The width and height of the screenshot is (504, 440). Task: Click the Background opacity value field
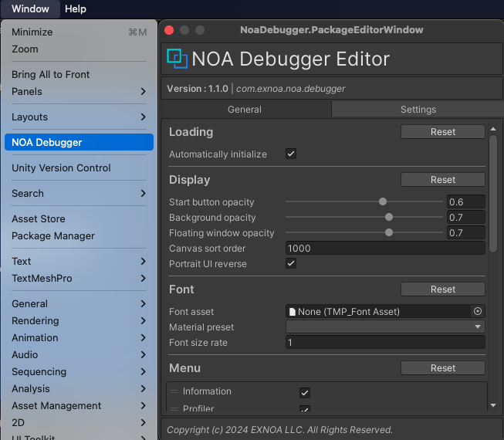[x=465, y=217]
